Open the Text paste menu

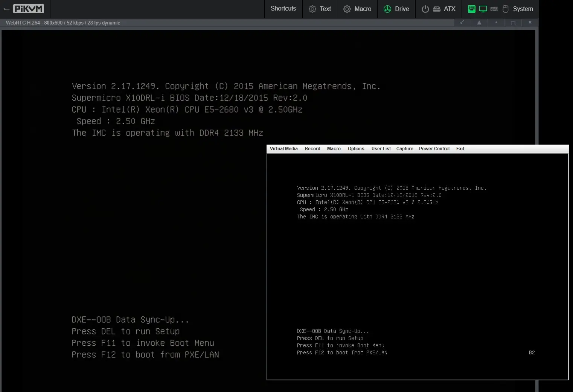tap(320, 9)
